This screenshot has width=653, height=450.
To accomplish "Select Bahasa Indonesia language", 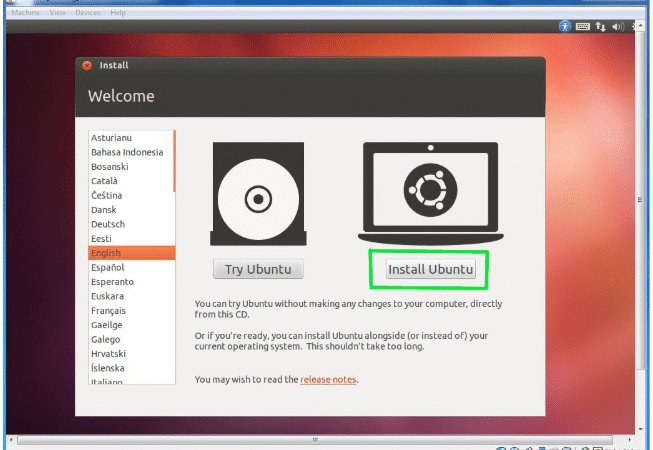I will click(x=131, y=152).
